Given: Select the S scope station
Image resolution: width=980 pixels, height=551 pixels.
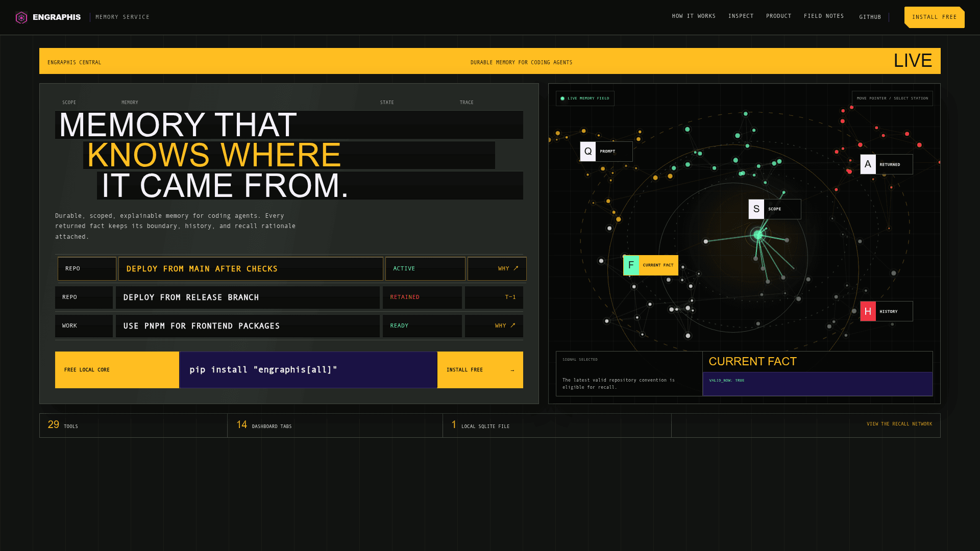Looking at the screenshot, I should coord(775,209).
